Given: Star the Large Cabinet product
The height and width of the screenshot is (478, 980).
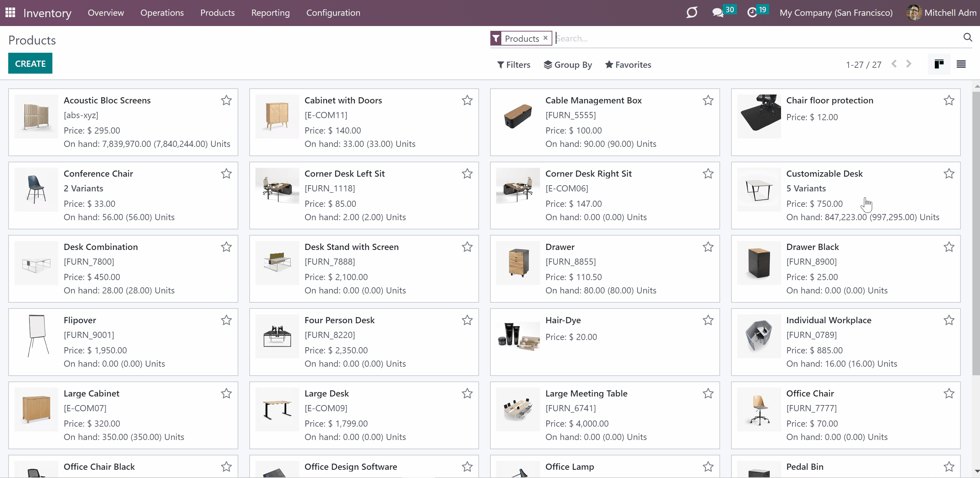Looking at the screenshot, I should pos(226,393).
